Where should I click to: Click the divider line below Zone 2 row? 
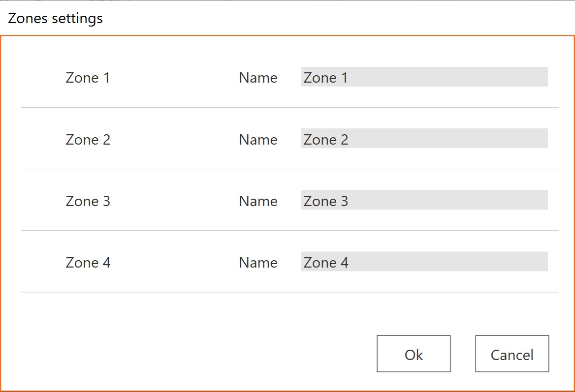(289, 169)
